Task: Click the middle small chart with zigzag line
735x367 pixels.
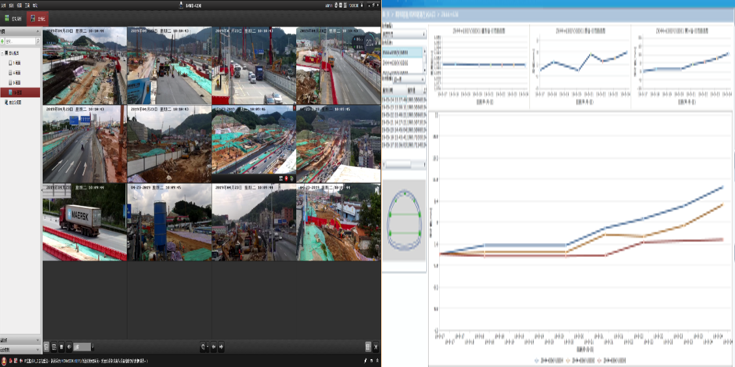Action: pyautogui.click(x=580, y=66)
